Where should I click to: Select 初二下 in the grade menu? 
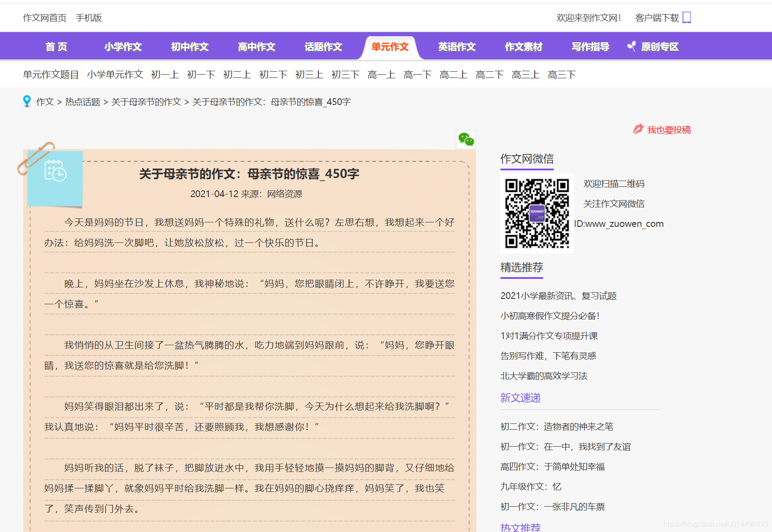[x=273, y=74]
